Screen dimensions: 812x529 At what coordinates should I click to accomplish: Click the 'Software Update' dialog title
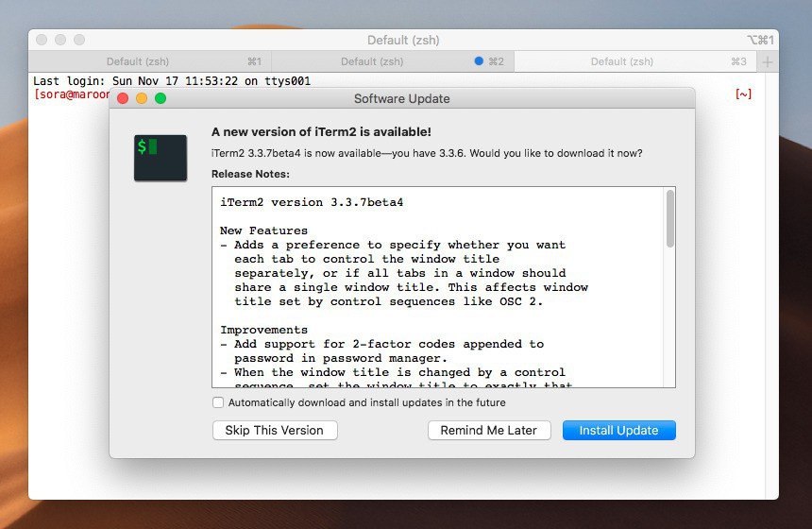coord(402,99)
